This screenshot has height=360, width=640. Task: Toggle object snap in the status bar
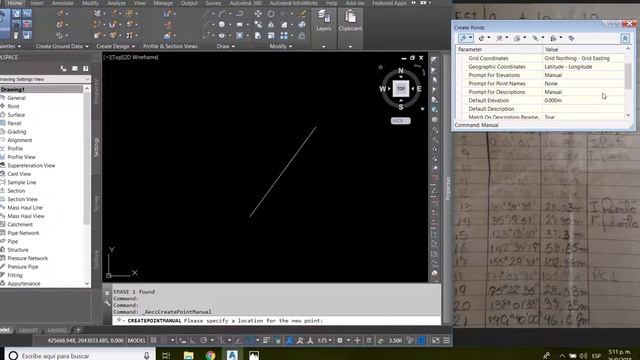250,340
